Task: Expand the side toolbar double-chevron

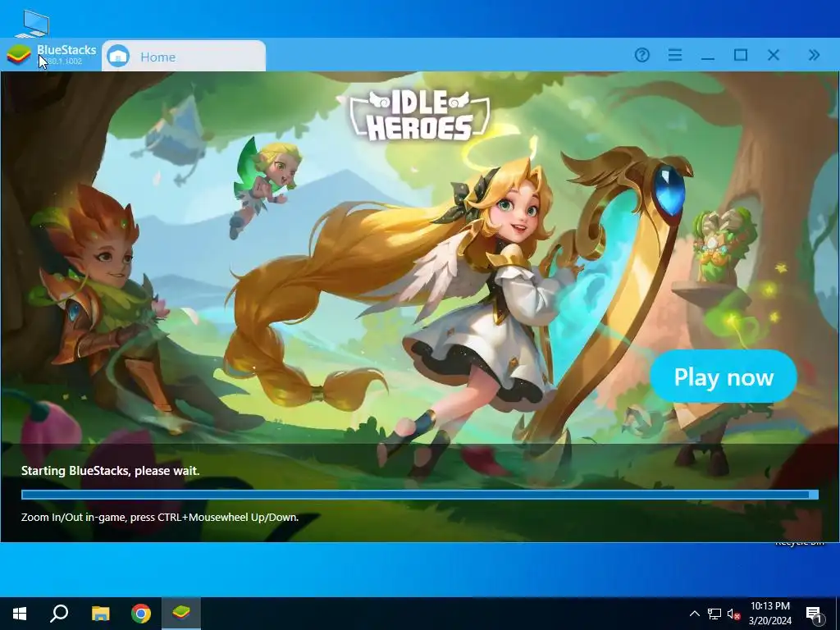Action: [814, 55]
